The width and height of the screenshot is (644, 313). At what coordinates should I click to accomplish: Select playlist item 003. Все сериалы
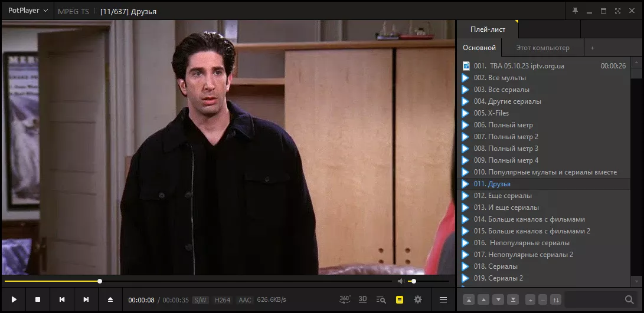click(544, 90)
